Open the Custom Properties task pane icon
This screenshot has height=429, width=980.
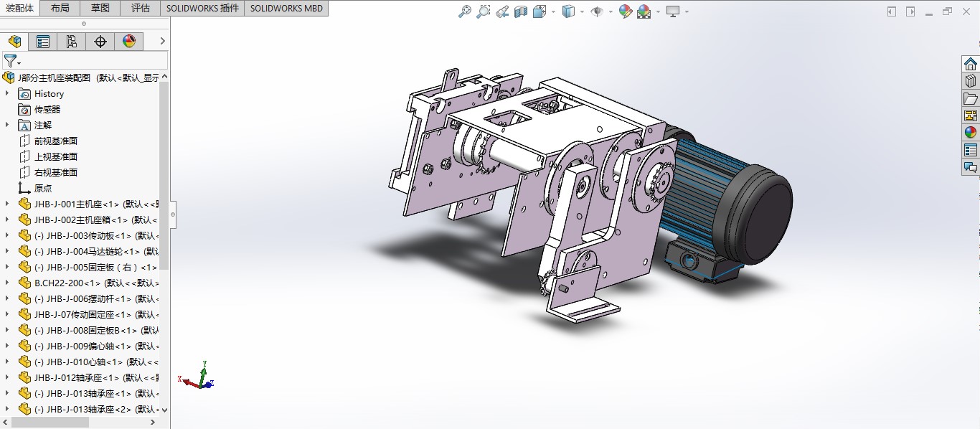click(x=971, y=150)
